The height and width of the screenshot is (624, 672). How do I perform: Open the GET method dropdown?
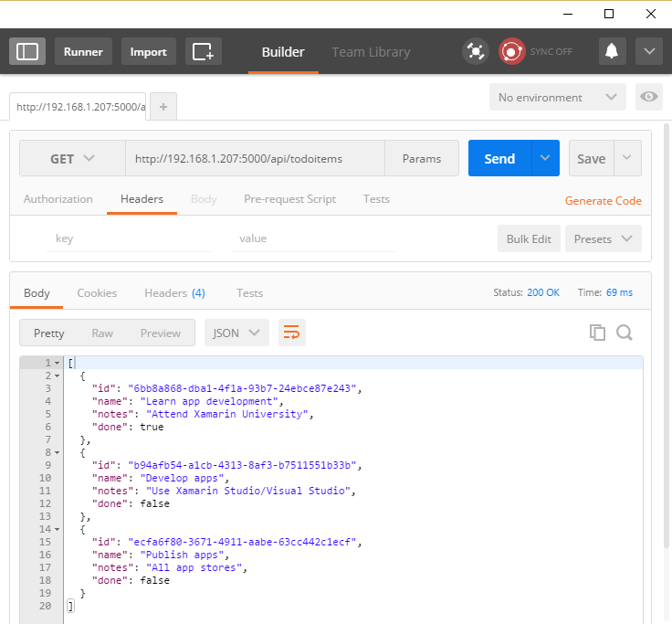click(x=72, y=159)
